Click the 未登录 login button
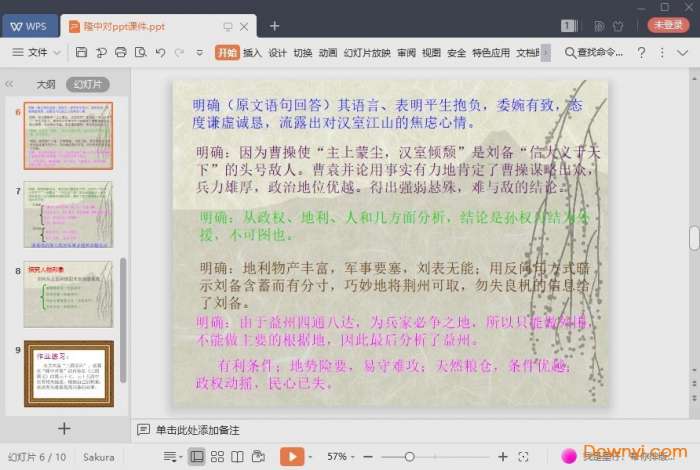 click(668, 25)
